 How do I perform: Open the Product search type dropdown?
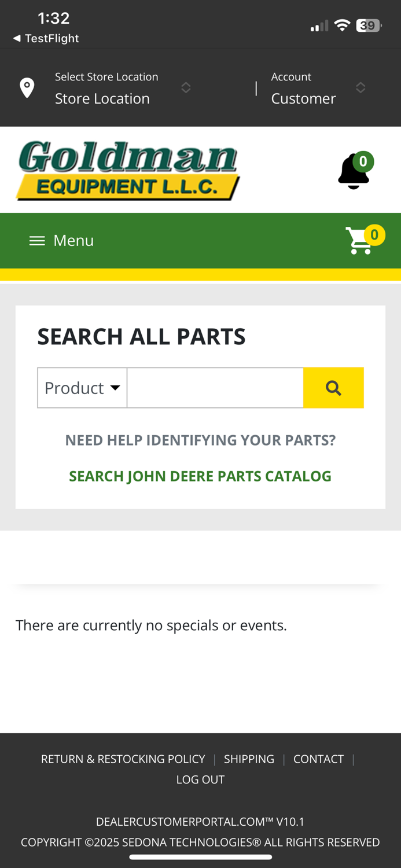tap(82, 388)
